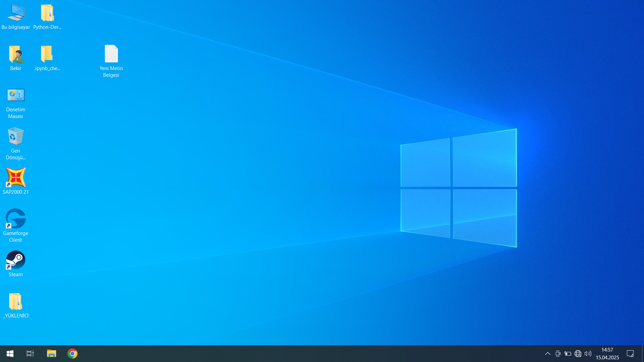Select the Gameforge Client shortcut

pyautogui.click(x=16, y=219)
